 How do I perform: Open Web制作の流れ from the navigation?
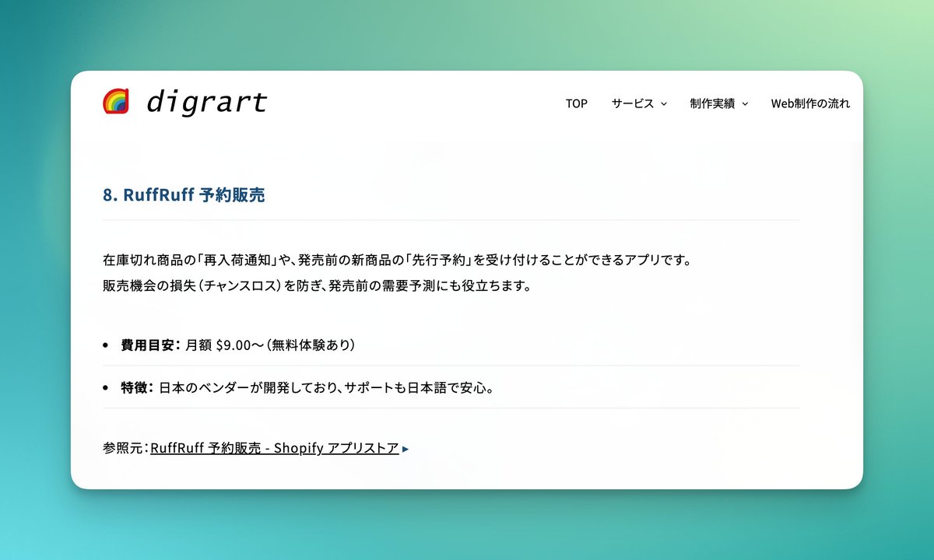pos(810,103)
